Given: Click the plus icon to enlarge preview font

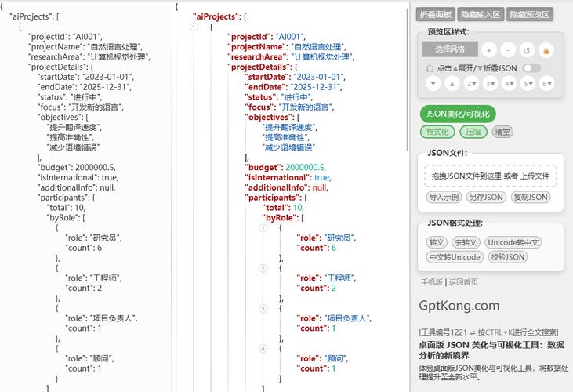Looking at the screenshot, I should click(489, 50).
